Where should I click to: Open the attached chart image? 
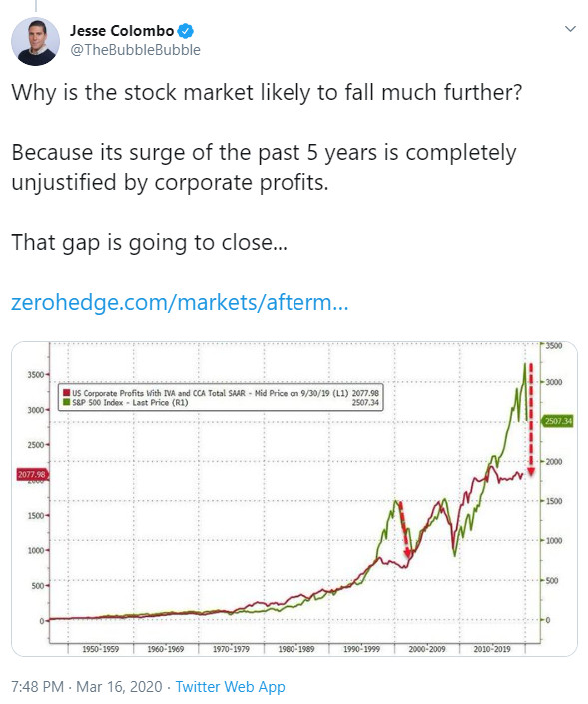coord(294,498)
